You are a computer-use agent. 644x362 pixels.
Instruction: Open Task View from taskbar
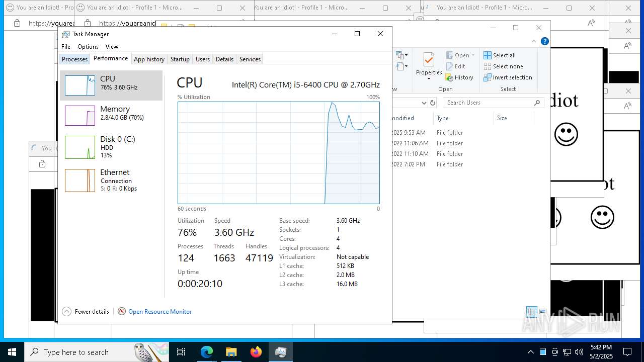coord(181,352)
